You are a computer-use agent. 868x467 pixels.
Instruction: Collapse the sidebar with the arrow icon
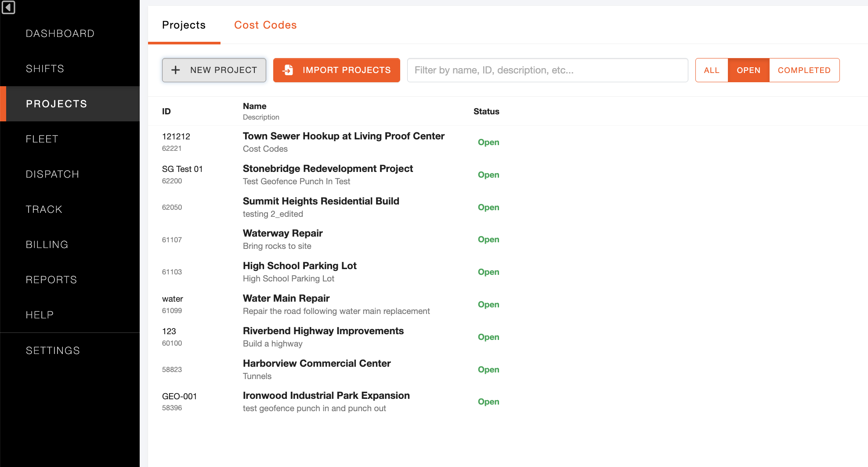pyautogui.click(x=8, y=7)
